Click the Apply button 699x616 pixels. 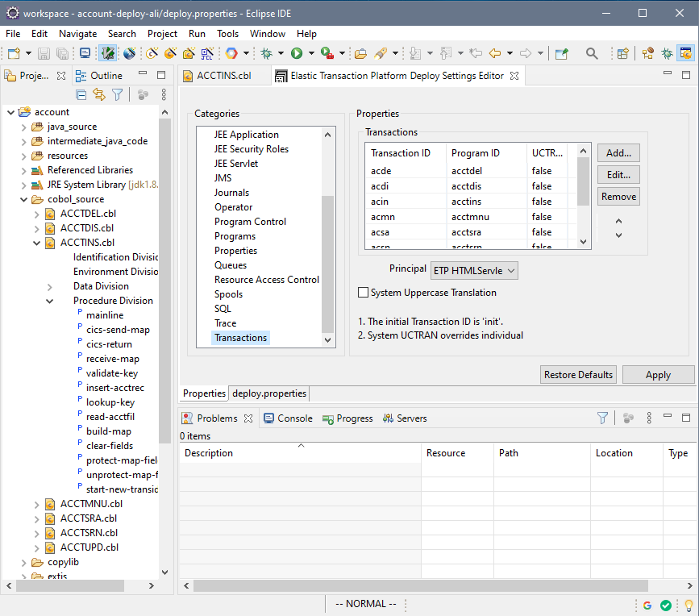point(658,375)
